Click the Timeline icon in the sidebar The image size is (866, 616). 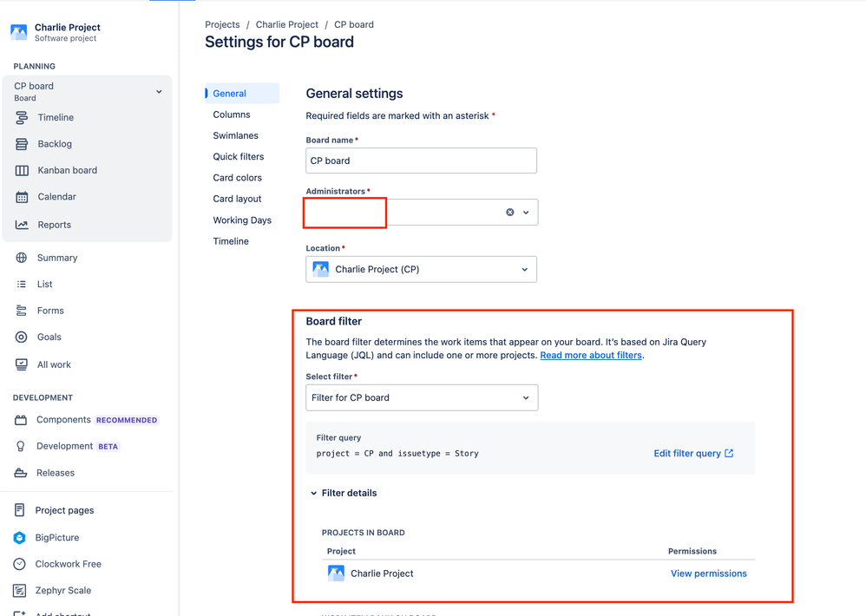click(22, 118)
